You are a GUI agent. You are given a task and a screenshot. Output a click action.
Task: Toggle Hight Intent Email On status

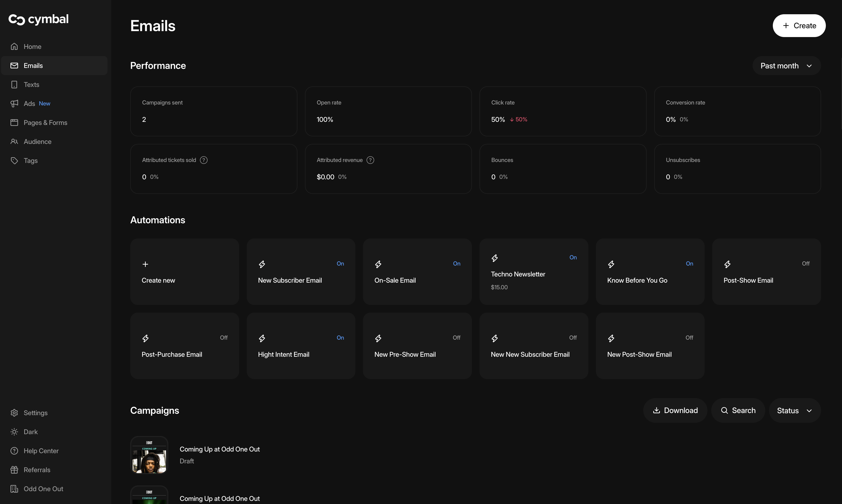[x=340, y=338]
